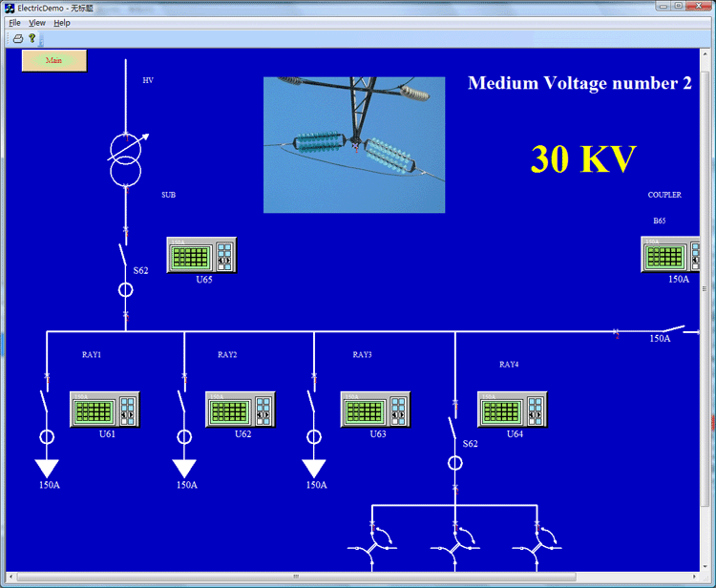The width and height of the screenshot is (716, 588).
Task: Click the RAY2 circuit breaker circle
Action: click(x=184, y=437)
